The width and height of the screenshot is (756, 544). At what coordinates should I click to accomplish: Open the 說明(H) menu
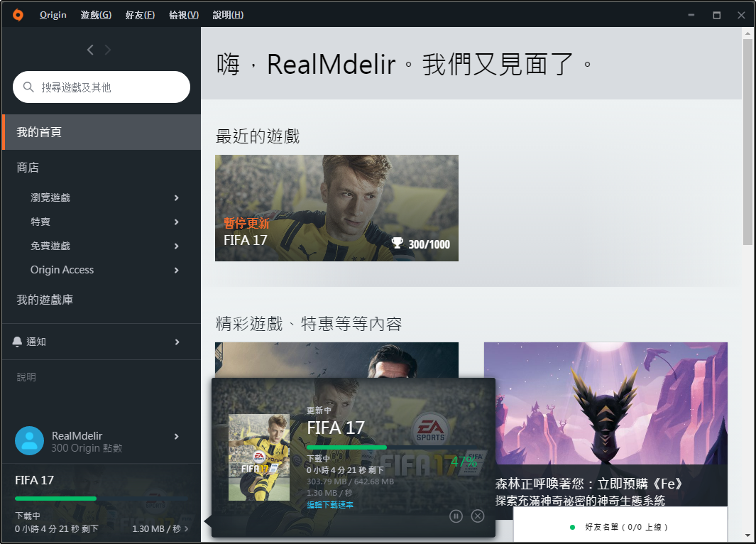pos(228,15)
